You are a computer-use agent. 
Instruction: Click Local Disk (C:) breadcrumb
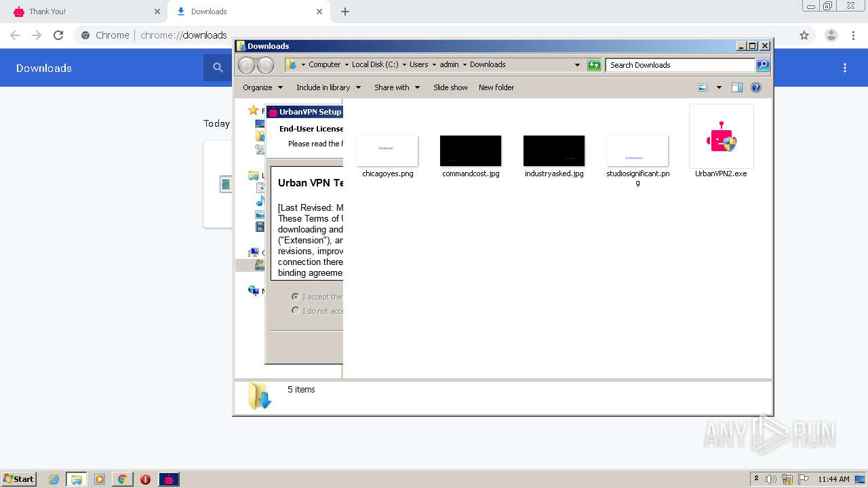pos(375,64)
